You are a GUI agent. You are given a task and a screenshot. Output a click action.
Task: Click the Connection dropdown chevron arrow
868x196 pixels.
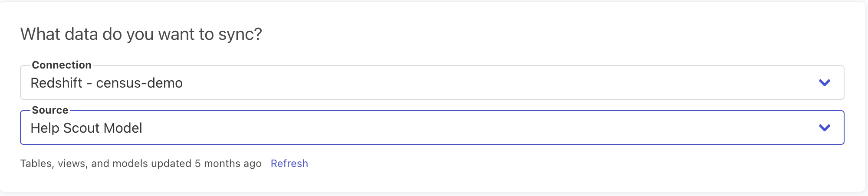824,82
